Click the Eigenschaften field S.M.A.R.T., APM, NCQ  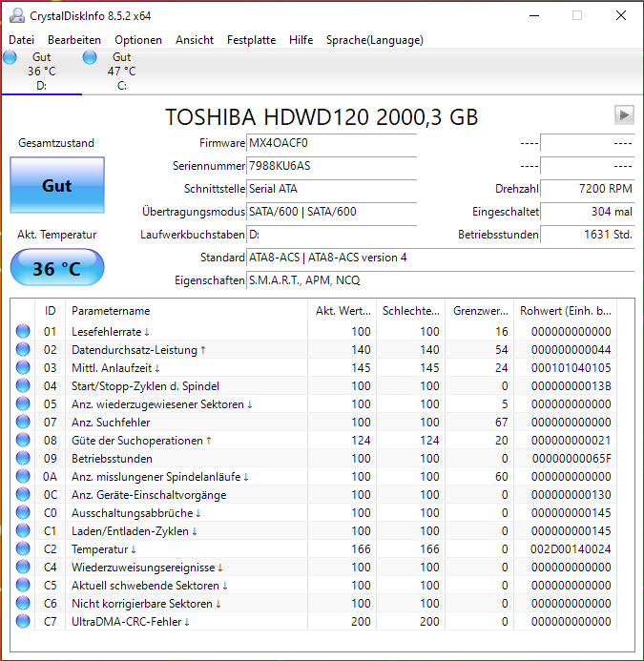440,279
